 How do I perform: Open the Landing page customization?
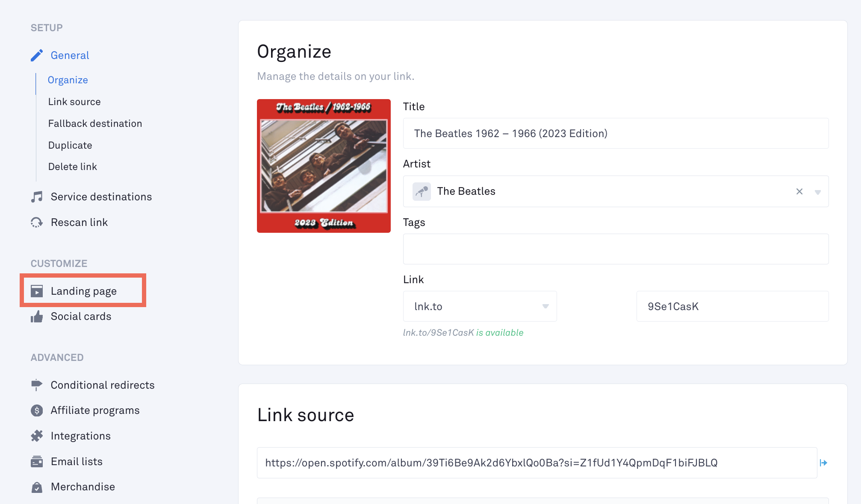[x=83, y=291]
